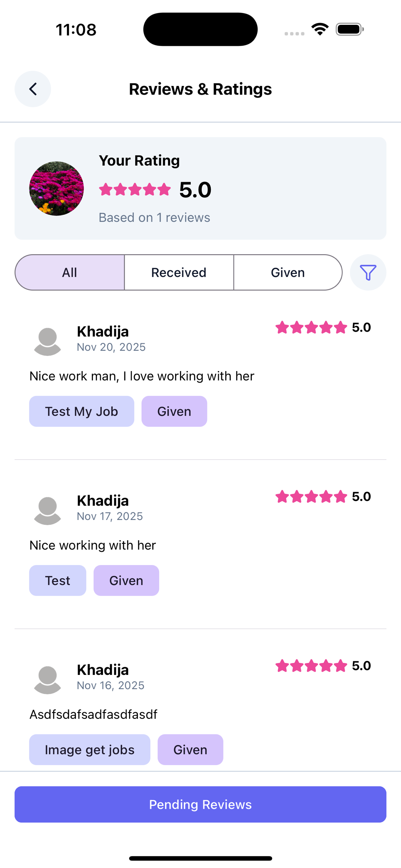Tap Given badge beside Test My Job
Viewport: 401px width, 868px height.
coord(174,411)
